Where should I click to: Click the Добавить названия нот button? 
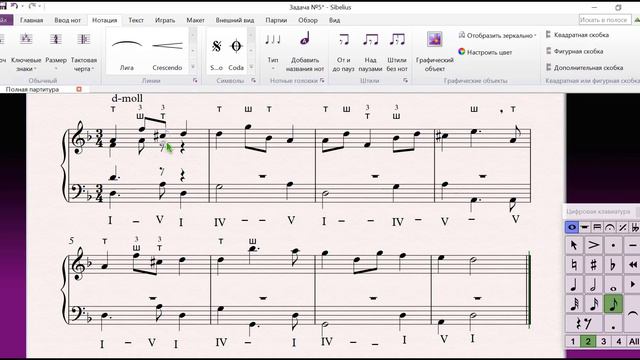(x=304, y=51)
